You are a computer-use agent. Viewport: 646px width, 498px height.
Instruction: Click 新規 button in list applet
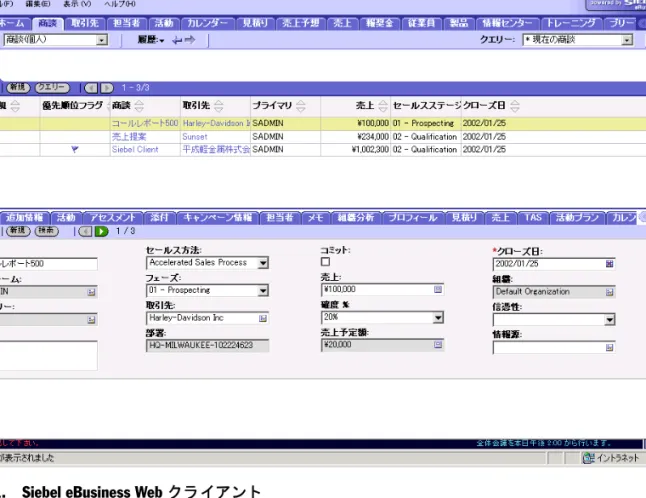18,88
